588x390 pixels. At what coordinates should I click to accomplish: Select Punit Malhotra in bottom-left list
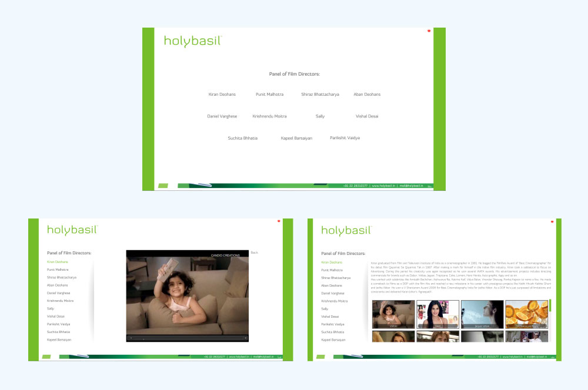tap(58, 270)
